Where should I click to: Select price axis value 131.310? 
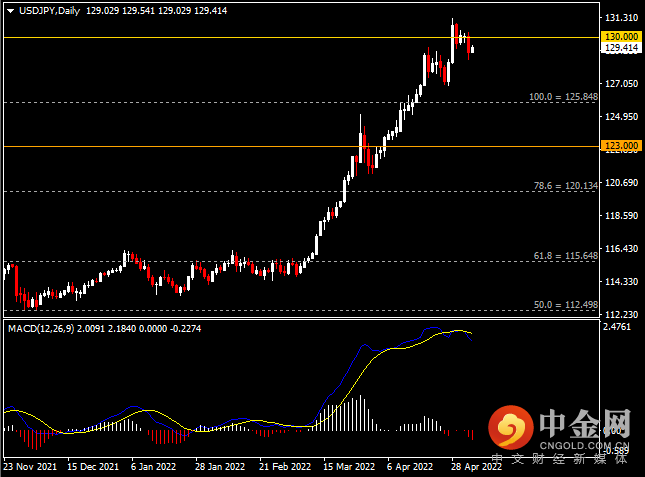tap(621, 18)
